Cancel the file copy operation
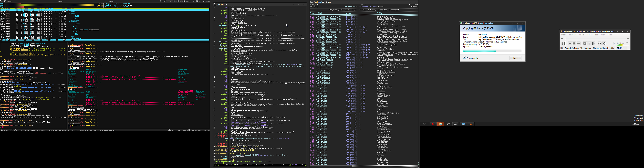This screenshot has height=168, width=644. [515, 58]
